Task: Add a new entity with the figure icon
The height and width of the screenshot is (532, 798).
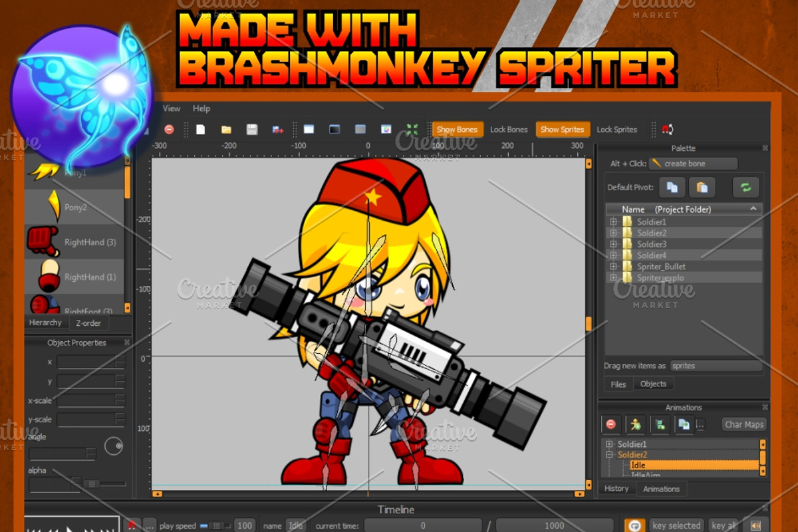Action: (636, 424)
